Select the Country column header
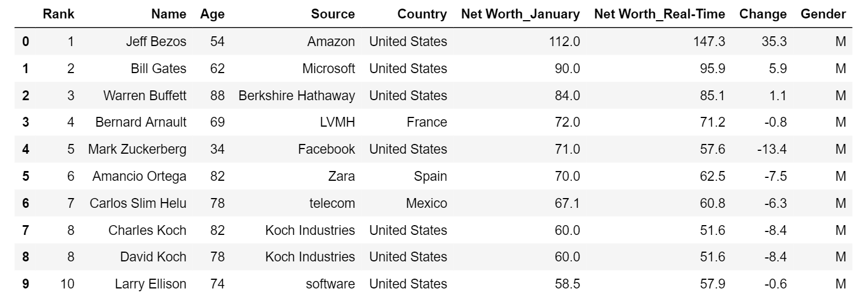 click(x=422, y=14)
